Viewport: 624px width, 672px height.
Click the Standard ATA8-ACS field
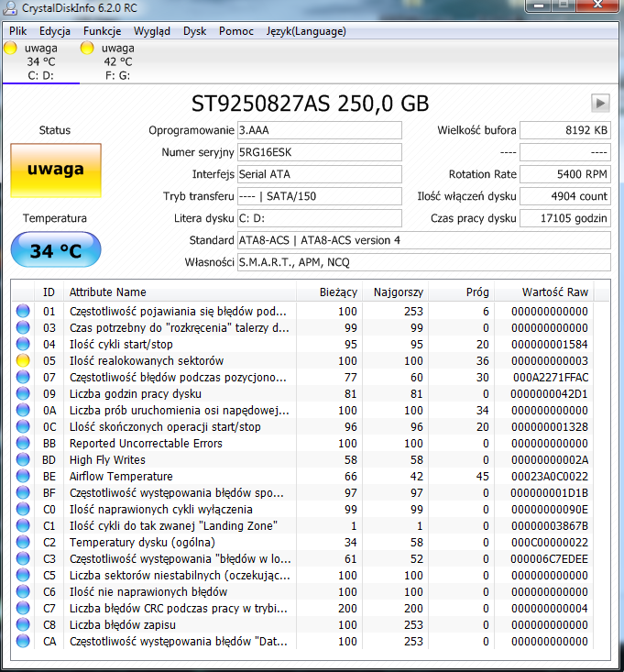tap(424, 240)
